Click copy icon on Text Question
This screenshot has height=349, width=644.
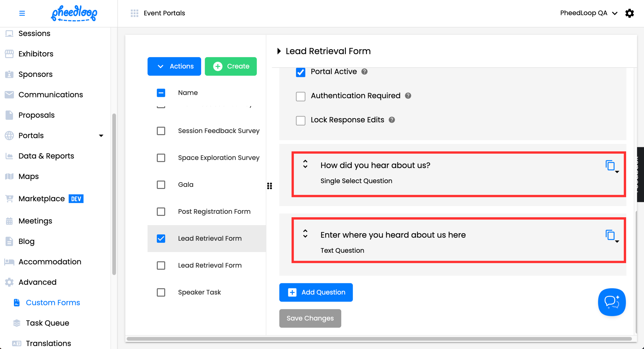(x=610, y=235)
